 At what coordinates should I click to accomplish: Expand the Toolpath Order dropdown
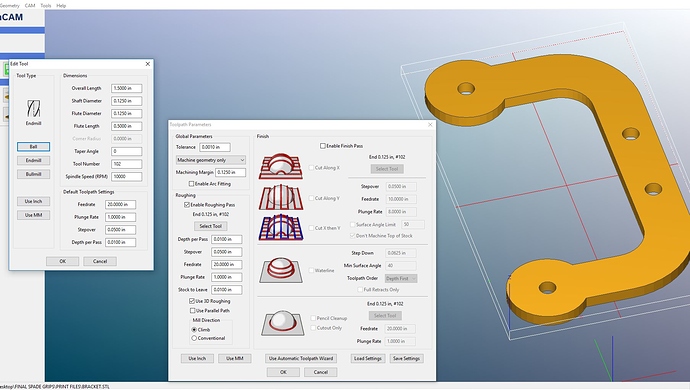point(401,278)
